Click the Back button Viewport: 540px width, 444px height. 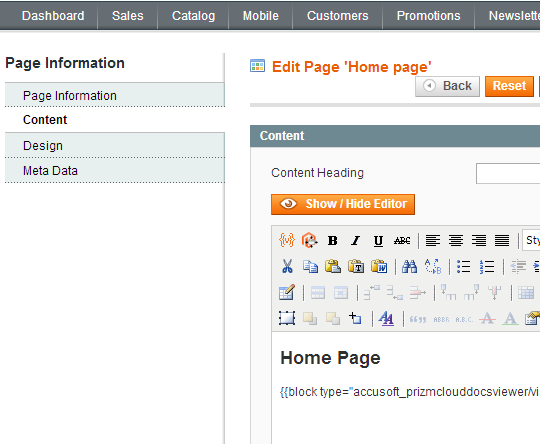pyautogui.click(x=447, y=86)
